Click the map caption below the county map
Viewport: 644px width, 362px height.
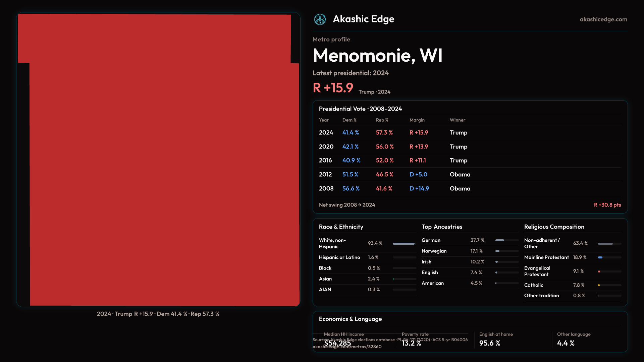point(158,314)
